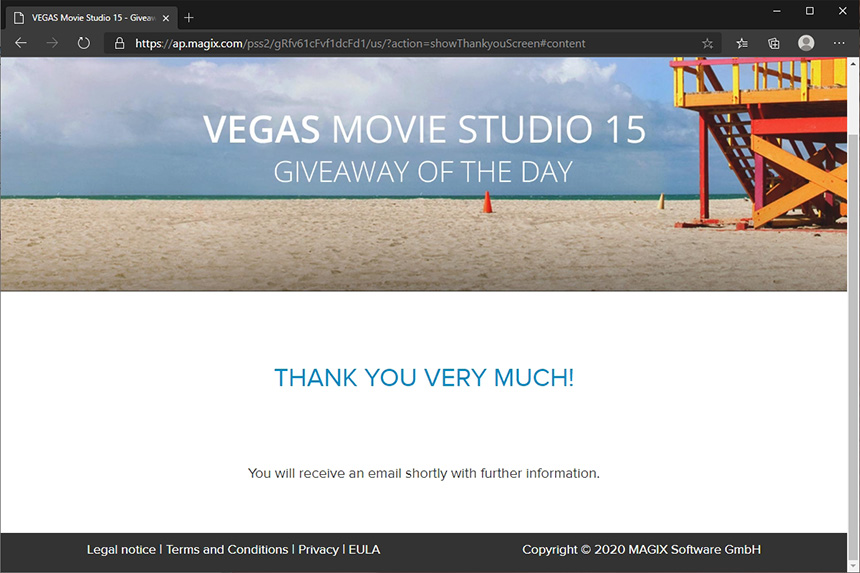
Task: View site security lock information
Action: pos(119,43)
